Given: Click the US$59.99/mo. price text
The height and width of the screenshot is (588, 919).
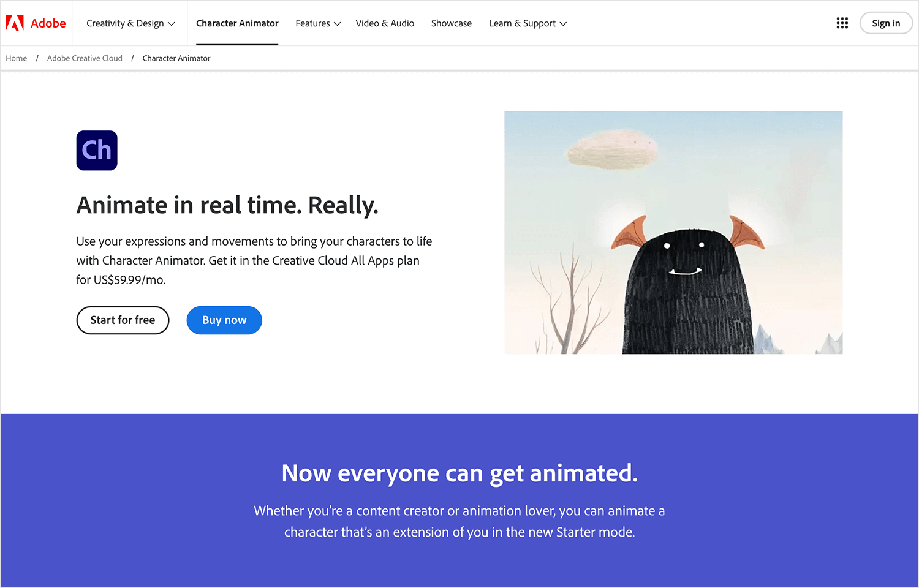Looking at the screenshot, I should click(x=129, y=280).
